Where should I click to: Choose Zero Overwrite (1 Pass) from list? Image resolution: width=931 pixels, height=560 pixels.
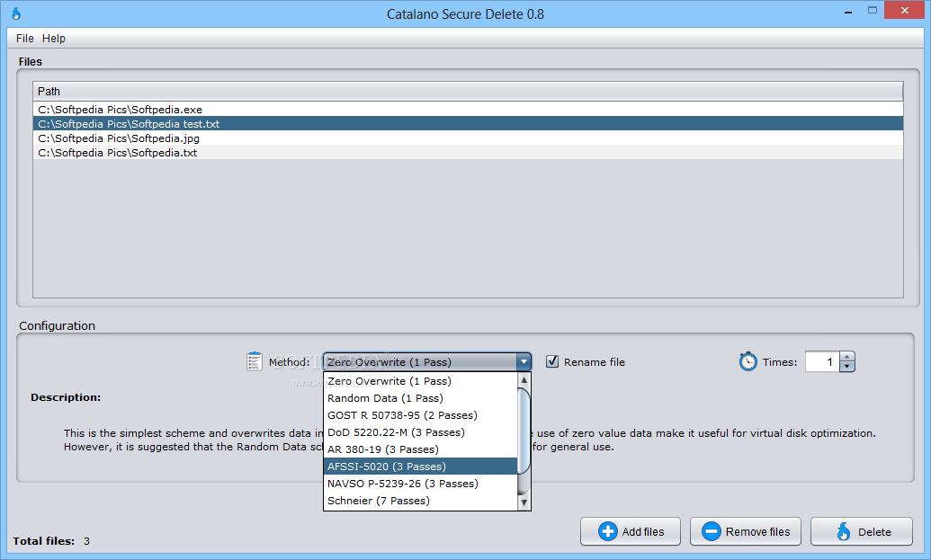click(420, 381)
